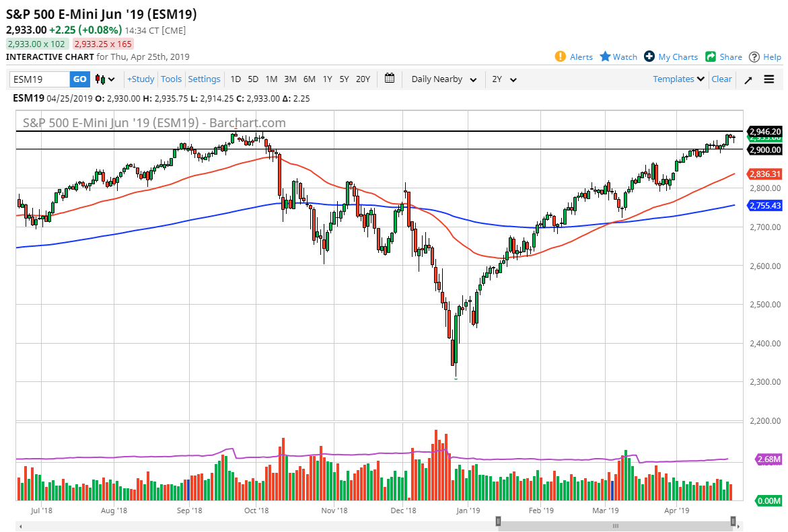Image resolution: width=788 pixels, height=532 pixels.
Task: Open the hamburger chart menu icon
Action: coord(768,79)
